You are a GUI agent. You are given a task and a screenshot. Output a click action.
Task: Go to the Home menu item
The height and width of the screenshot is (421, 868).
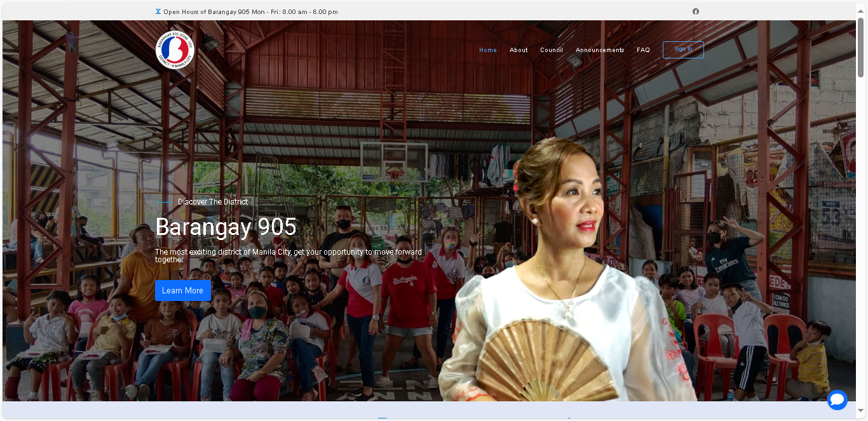pyautogui.click(x=487, y=50)
